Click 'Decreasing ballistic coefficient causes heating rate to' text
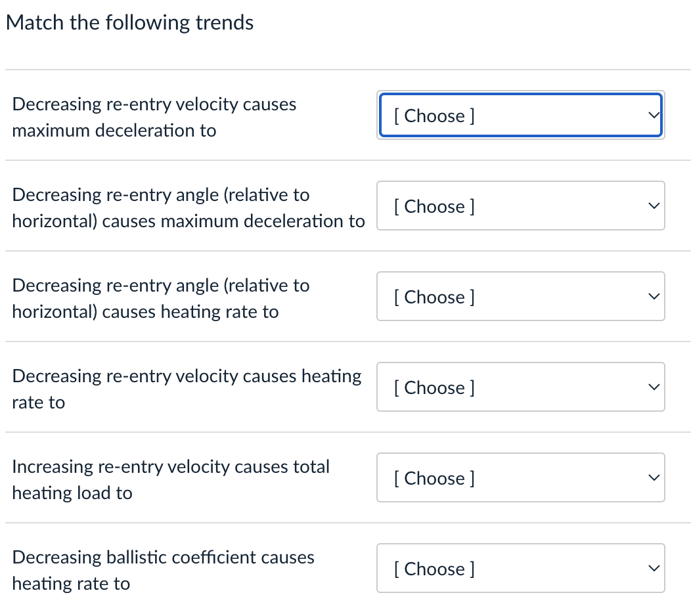 pyautogui.click(x=163, y=570)
